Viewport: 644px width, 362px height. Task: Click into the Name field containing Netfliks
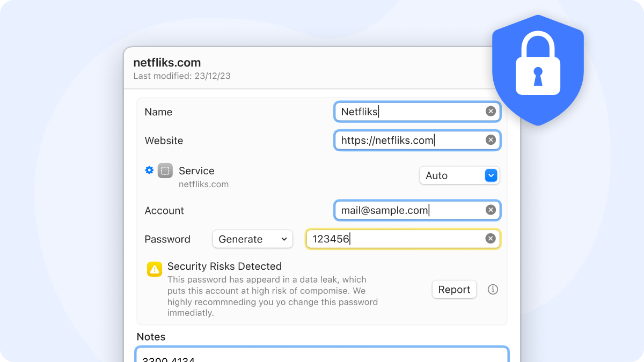click(408, 112)
